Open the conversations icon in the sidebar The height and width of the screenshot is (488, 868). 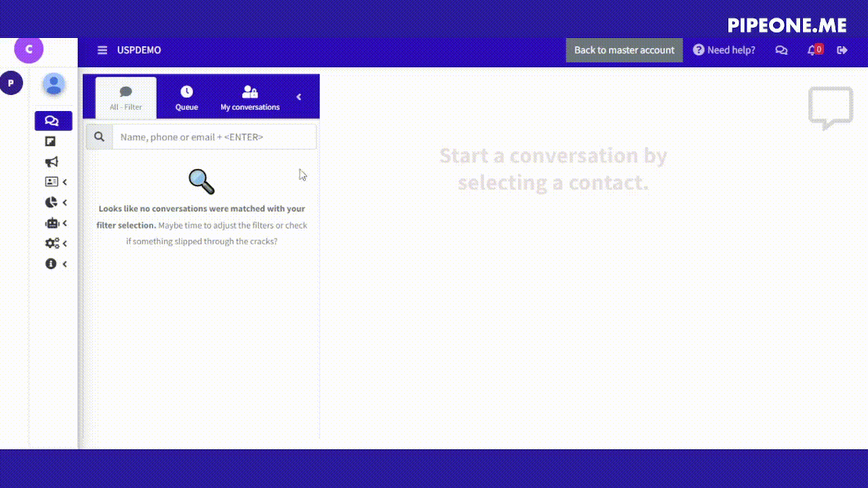tap(52, 121)
